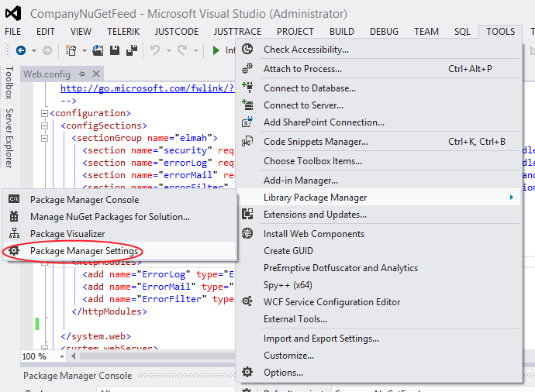Follow the go.microsoft.com fwlink URL
535x392 pixels.
pyautogui.click(x=147, y=88)
